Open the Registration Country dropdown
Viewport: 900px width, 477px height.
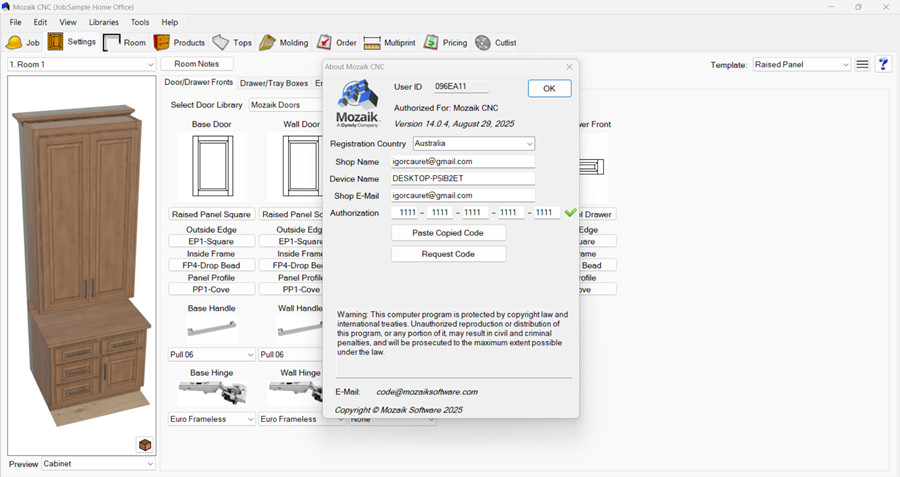click(474, 144)
